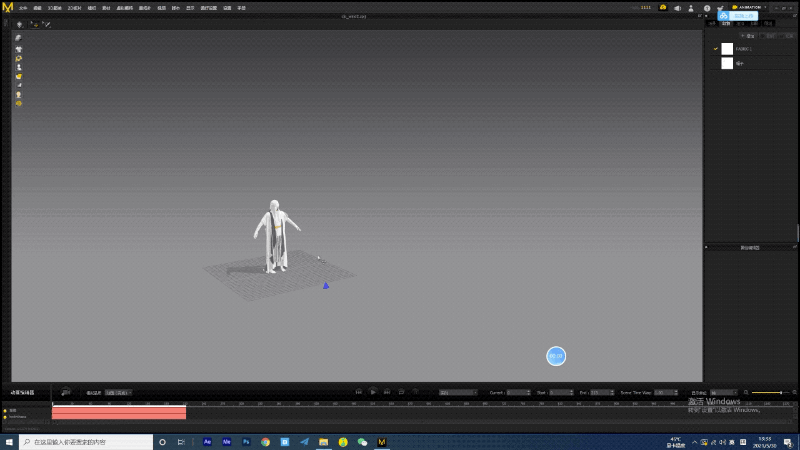Open the 手册 (Manual) menu
The width and height of the screenshot is (800, 450).
point(242,8)
